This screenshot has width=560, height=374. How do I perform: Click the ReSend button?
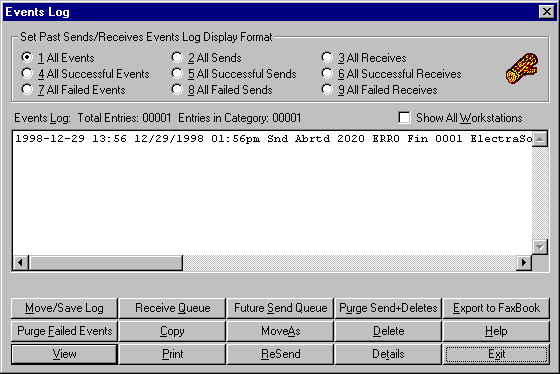point(280,354)
